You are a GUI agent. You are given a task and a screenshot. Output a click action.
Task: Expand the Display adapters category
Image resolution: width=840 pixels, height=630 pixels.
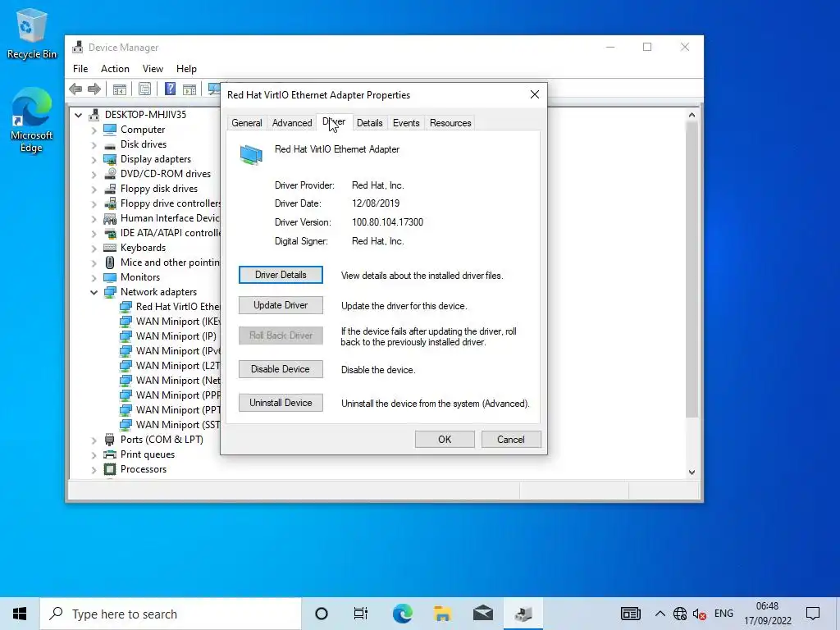pyautogui.click(x=94, y=160)
